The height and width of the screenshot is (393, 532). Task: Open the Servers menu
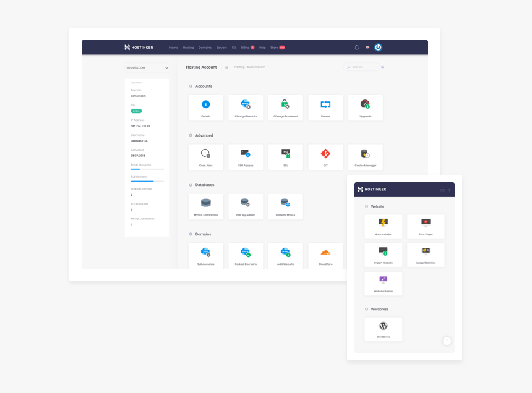coord(221,48)
